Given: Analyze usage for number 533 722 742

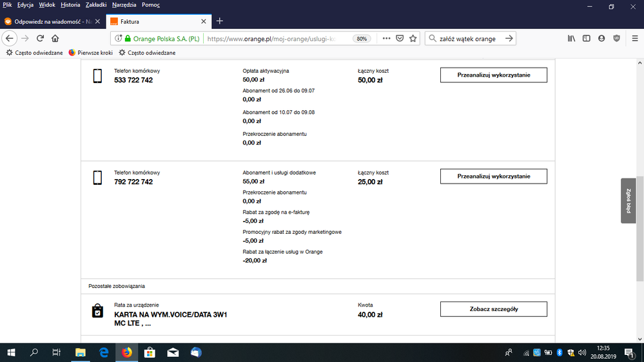Looking at the screenshot, I should coord(494,75).
